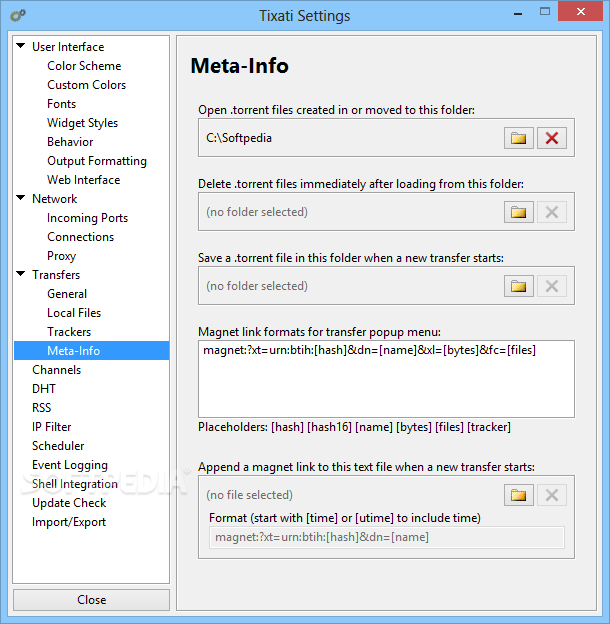Click the disabled magnet Format field
This screenshot has height=624, width=610.
[x=387, y=538]
